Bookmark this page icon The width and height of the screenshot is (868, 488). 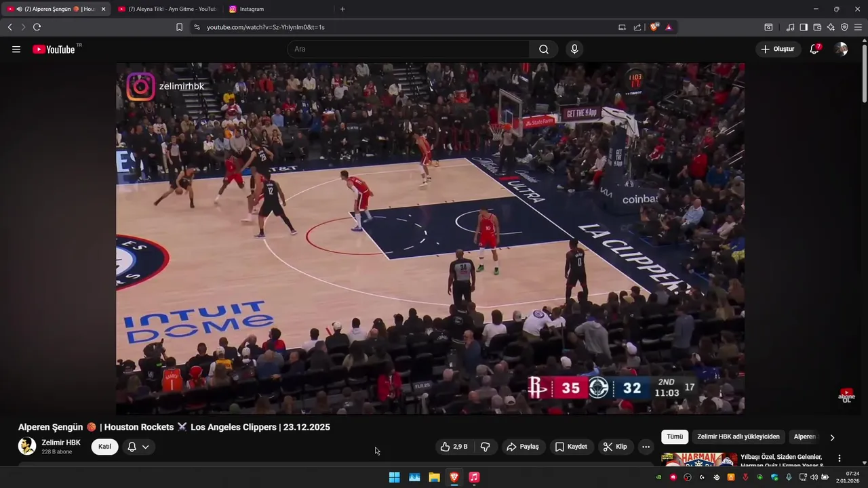[x=179, y=27]
